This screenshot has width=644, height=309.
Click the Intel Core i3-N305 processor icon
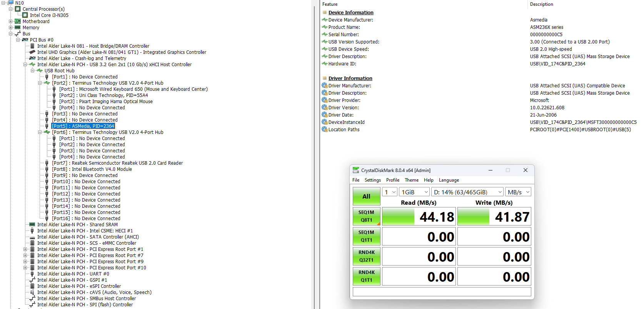pos(25,15)
